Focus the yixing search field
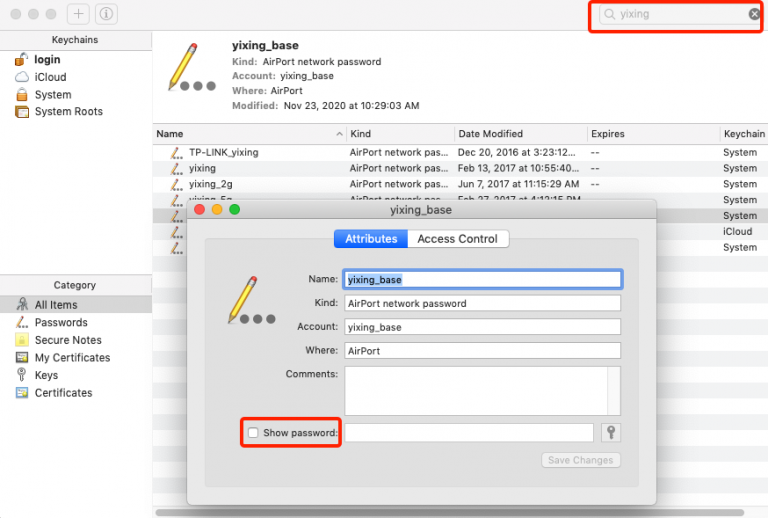The height and width of the screenshot is (518, 768). (x=678, y=14)
